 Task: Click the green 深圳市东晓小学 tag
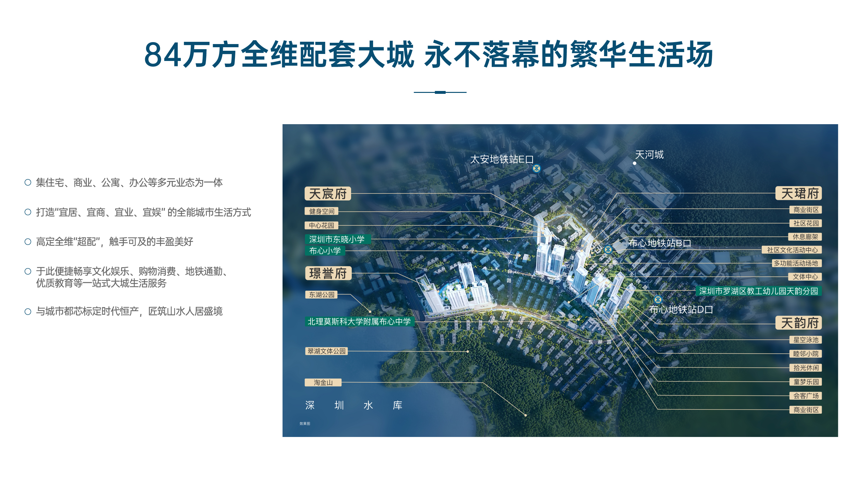coord(337,239)
